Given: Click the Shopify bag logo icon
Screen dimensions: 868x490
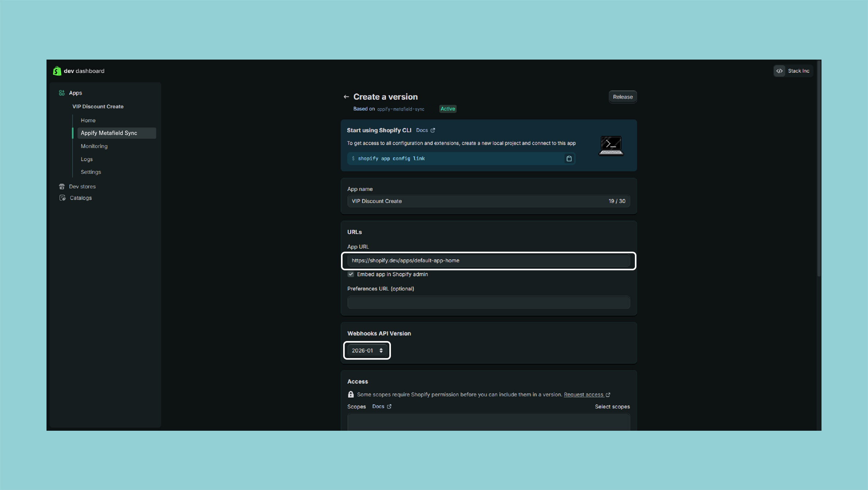Looking at the screenshot, I should tap(57, 71).
